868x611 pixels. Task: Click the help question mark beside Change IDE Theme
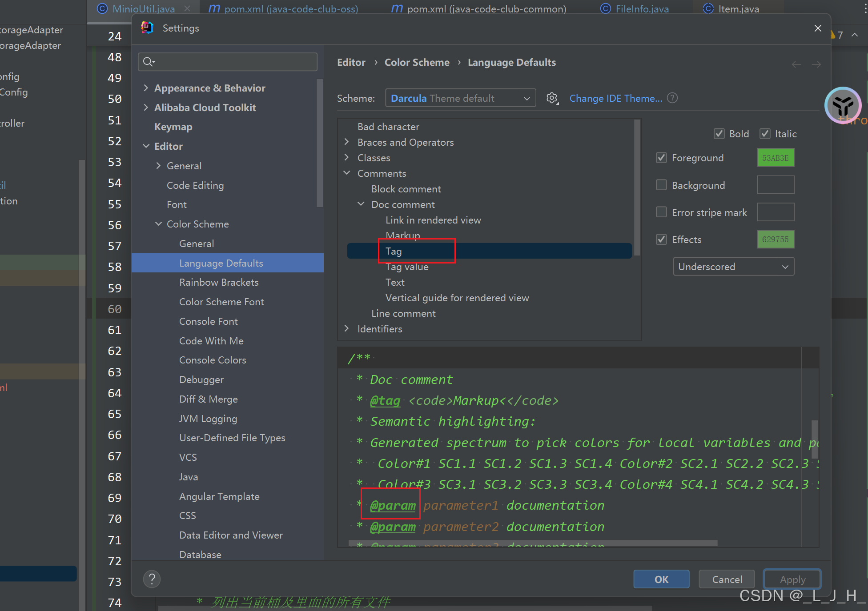[672, 98]
